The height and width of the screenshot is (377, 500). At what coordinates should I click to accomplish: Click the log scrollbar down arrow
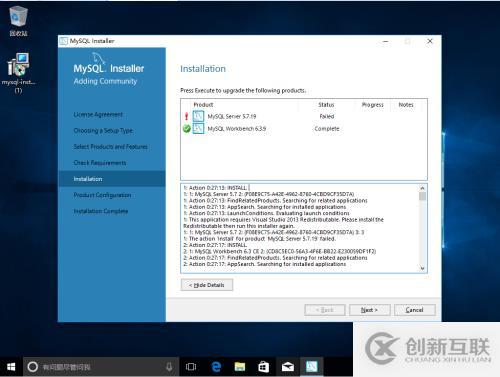point(422,268)
